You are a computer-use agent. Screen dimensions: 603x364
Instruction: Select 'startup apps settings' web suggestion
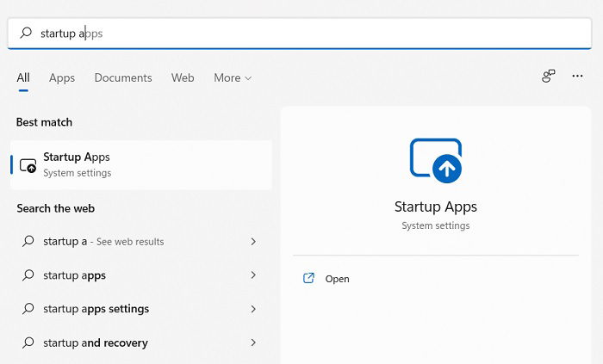click(140, 309)
